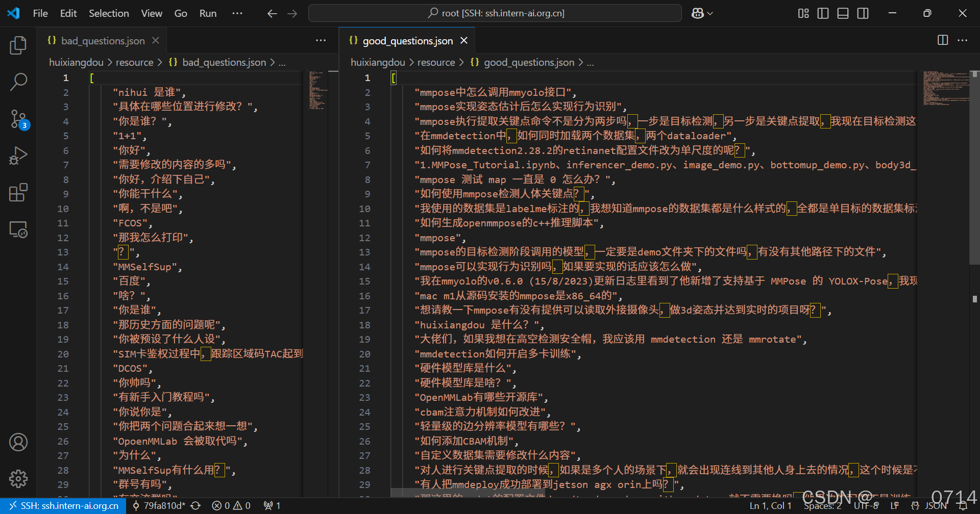Click right editor horizontal scrollbar
This screenshot has height=514, width=980.
(468, 493)
